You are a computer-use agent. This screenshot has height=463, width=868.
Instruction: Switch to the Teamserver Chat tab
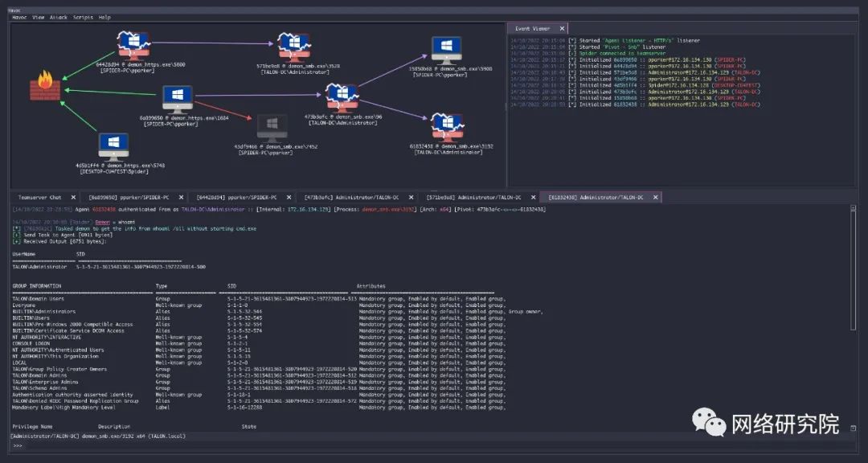39,197
